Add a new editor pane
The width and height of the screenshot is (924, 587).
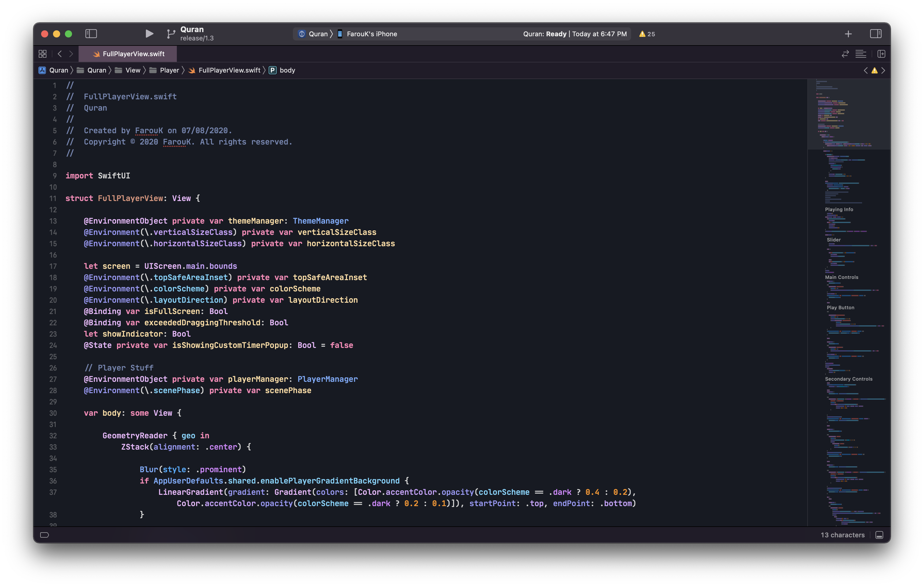[881, 54]
